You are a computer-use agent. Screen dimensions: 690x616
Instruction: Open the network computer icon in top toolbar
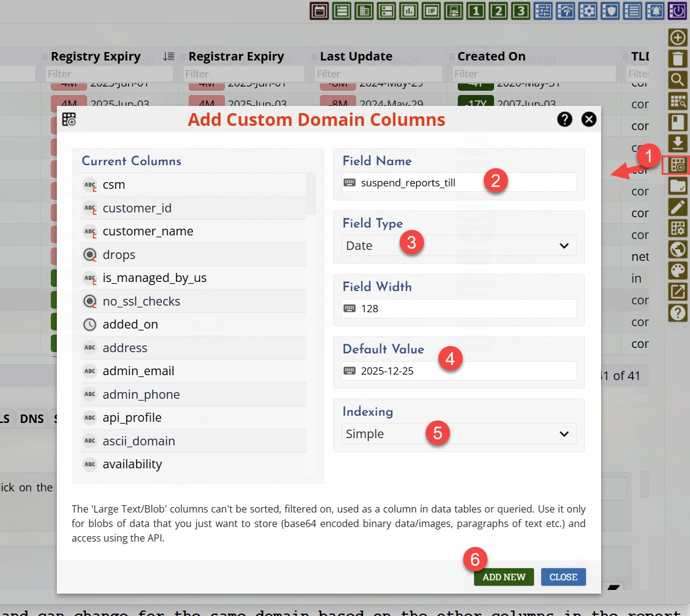pyautogui.click(x=454, y=11)
